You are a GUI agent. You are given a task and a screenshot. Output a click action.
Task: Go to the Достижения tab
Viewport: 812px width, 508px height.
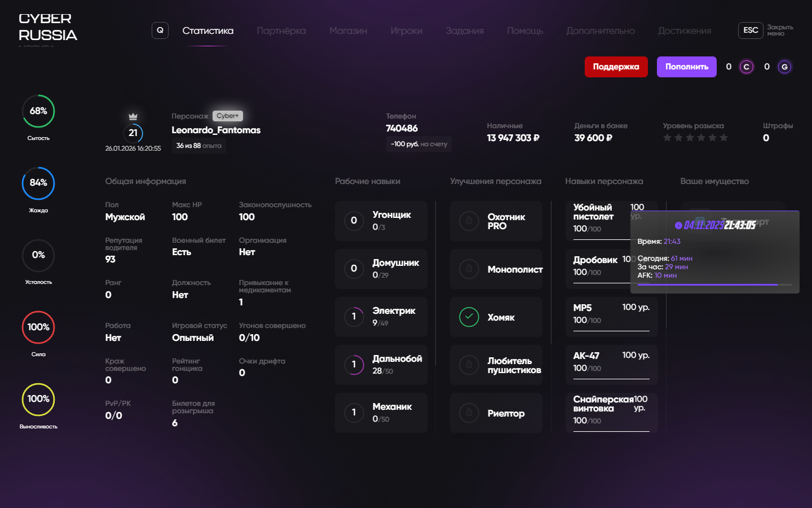click(x=684, y=30)
